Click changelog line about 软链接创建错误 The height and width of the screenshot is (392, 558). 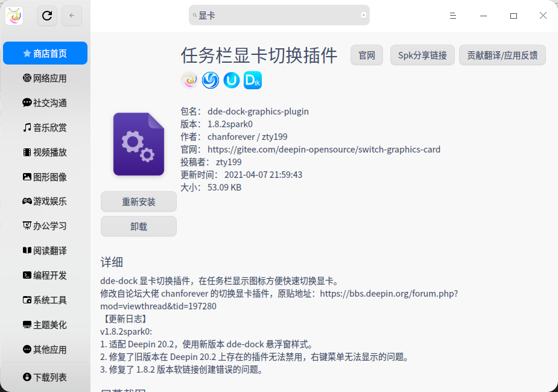tap(182, 370)
